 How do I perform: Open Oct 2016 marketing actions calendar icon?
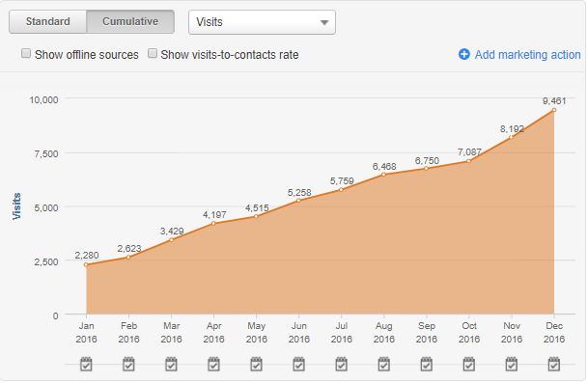pyautogui.click(x=469, y=364)
